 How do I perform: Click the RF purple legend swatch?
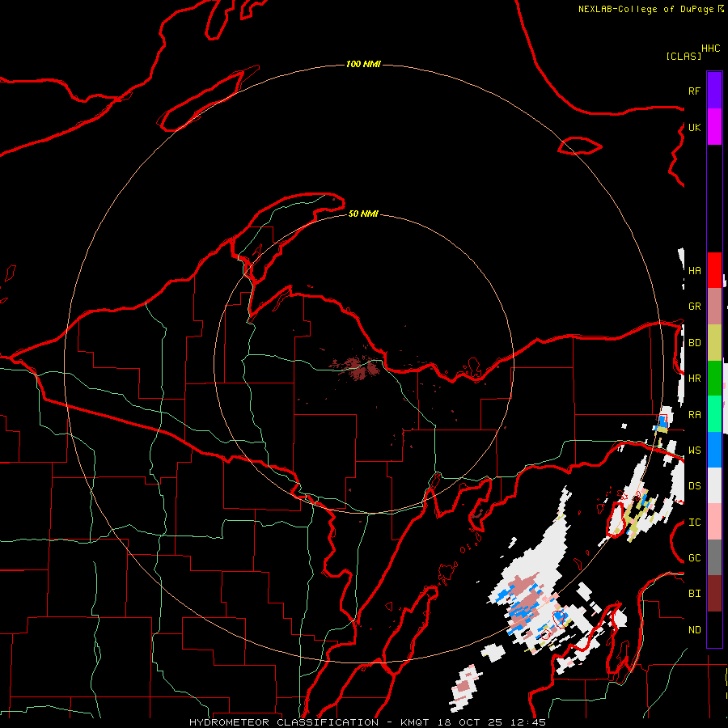click(x=714, y=91)
